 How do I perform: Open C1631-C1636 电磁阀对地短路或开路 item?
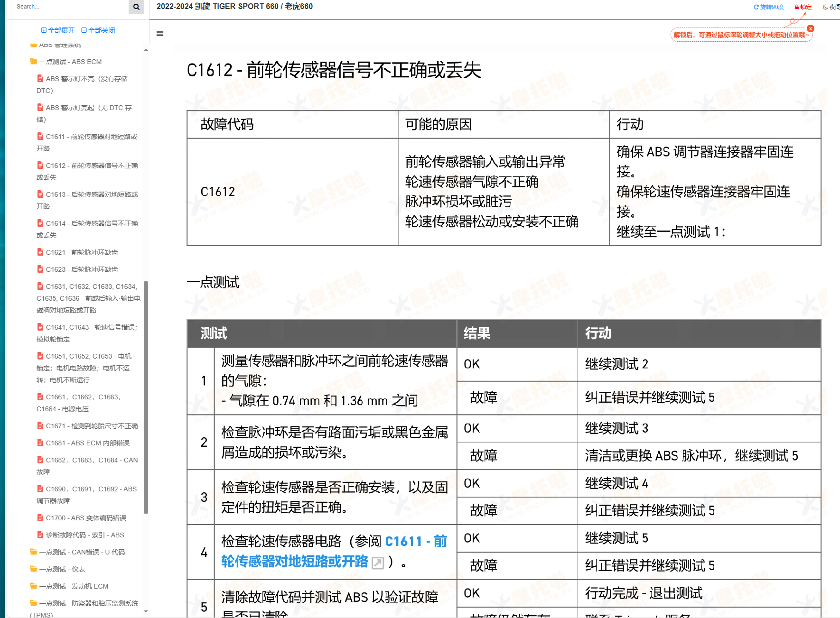click(89, 298)
